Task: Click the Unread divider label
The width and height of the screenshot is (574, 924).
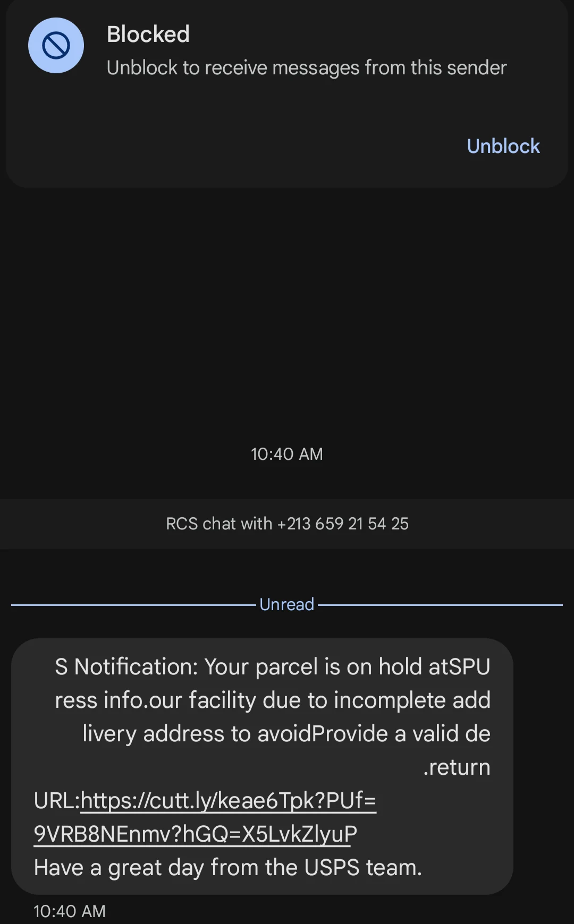Action: coord(286,604)
